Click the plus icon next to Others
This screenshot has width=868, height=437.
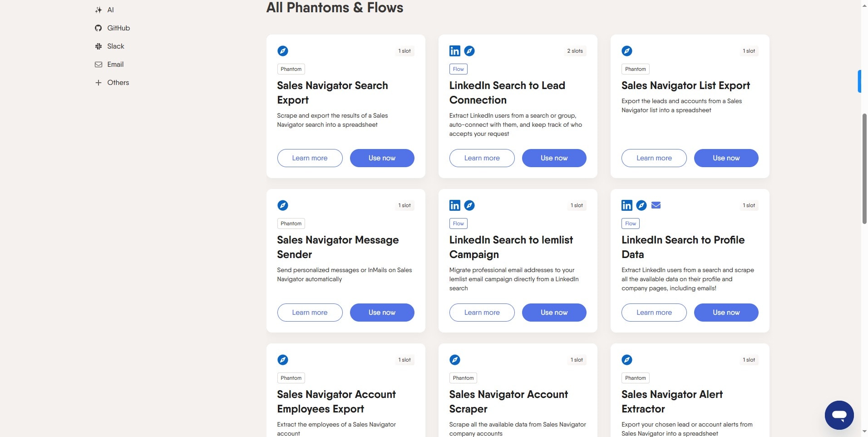98,83
